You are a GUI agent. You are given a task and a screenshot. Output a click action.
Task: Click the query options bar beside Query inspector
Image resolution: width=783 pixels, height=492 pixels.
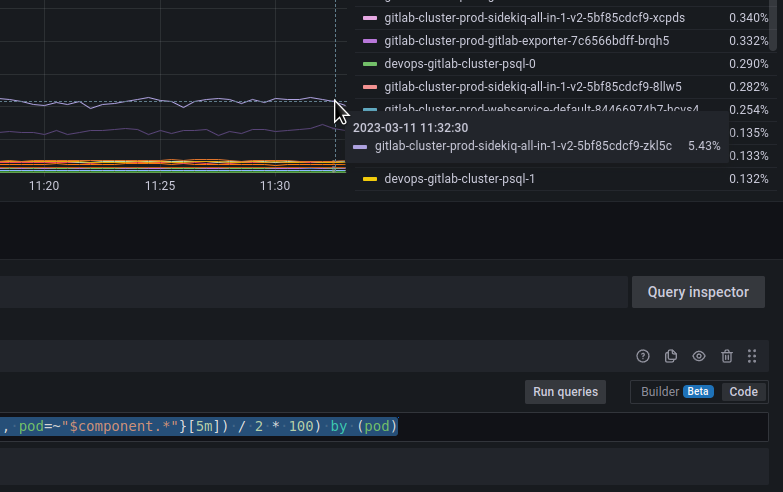(314, 292)
